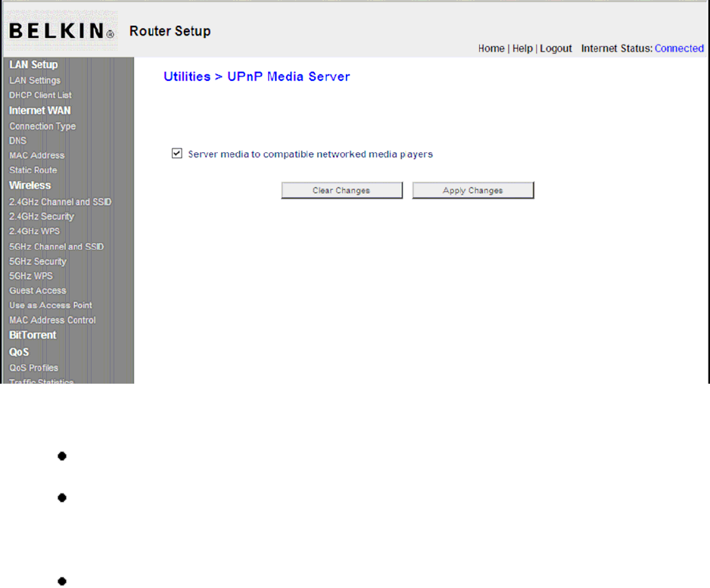Open QoS Profiles page
710x588 pixels.
point(33,368)
